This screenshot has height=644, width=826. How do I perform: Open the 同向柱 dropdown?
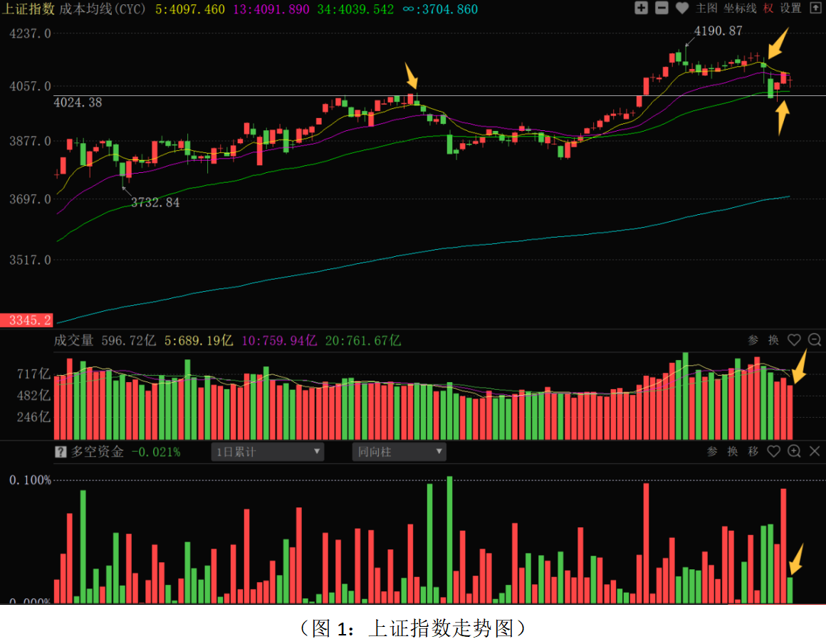coord(399,452)
